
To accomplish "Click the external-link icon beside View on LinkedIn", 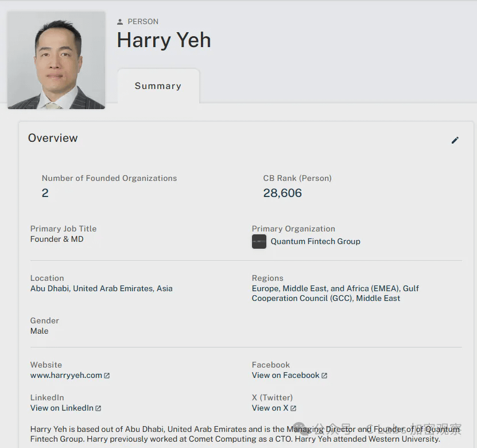I will pyautogui.click(x=98, y=408).
